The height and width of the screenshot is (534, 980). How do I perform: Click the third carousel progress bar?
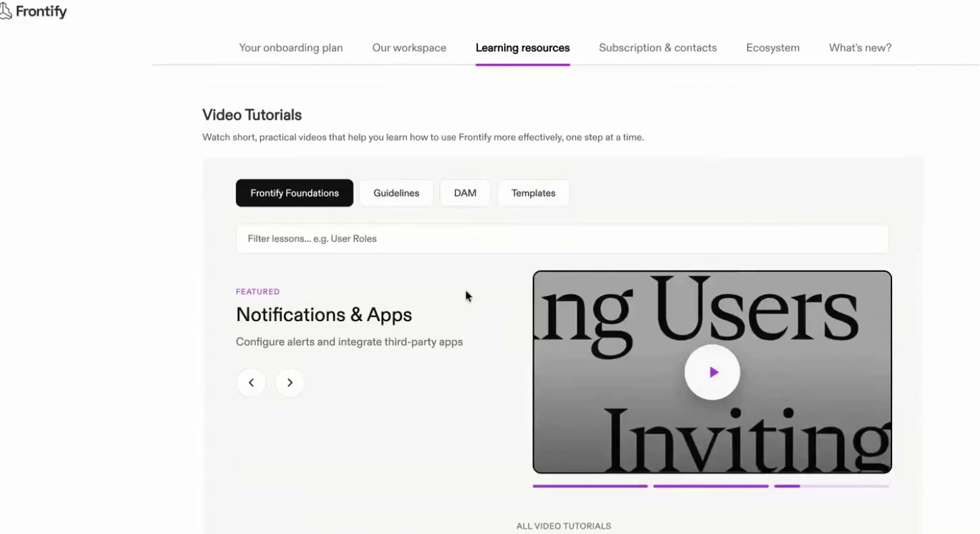(832, 486)
